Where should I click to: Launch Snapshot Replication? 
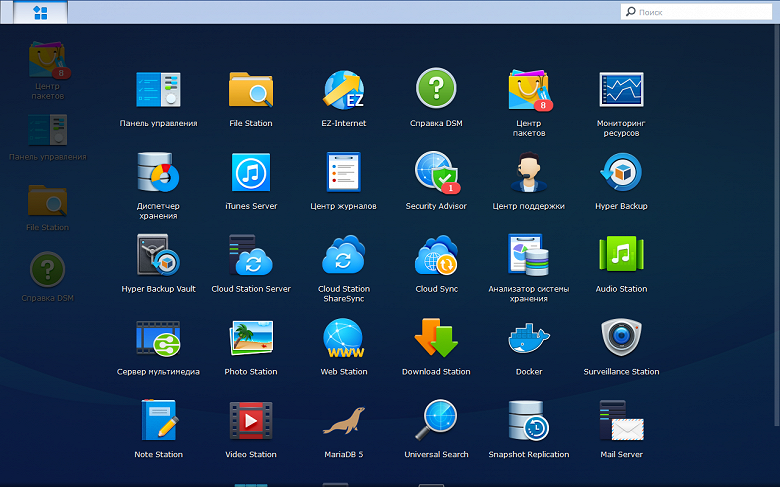pos(528,422)
